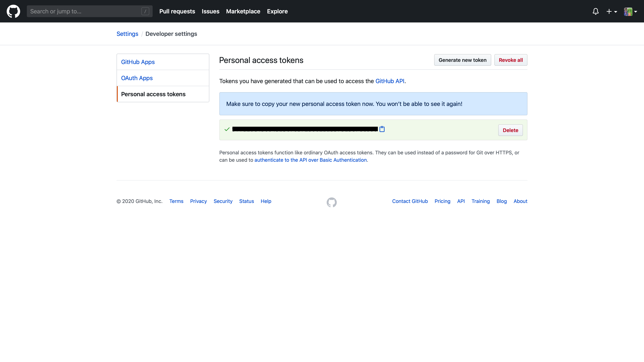Expand the plus create-new dropdown
Screen dimensions: 644x362
click(611, 11)
